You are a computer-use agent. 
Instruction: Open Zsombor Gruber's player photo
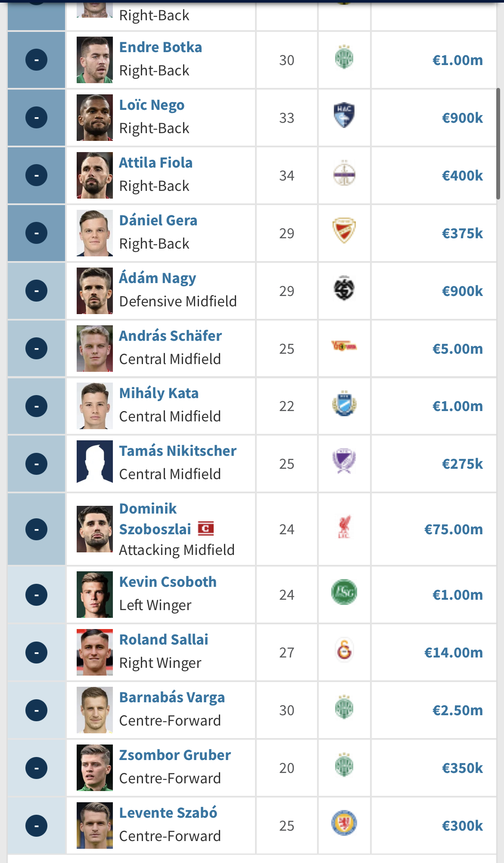[x=95, y=768]
